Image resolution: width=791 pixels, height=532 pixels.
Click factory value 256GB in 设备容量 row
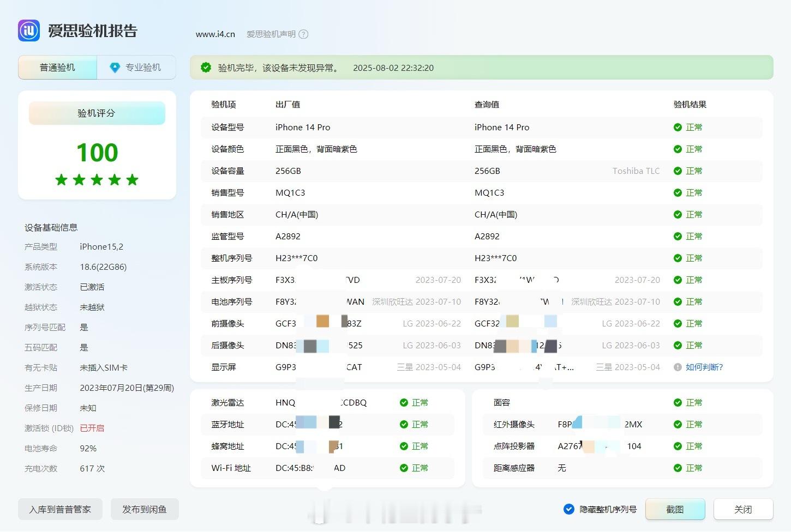pyautogui.click(x=288, y=171)
